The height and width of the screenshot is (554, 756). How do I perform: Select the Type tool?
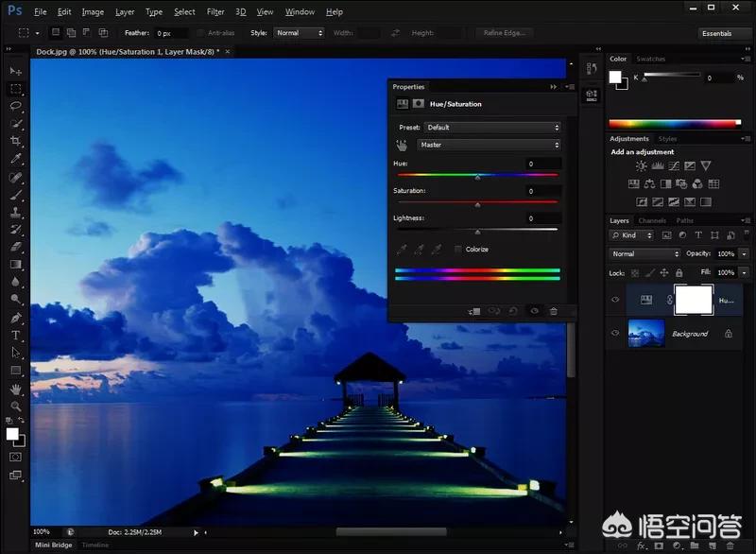click(16, 335)
